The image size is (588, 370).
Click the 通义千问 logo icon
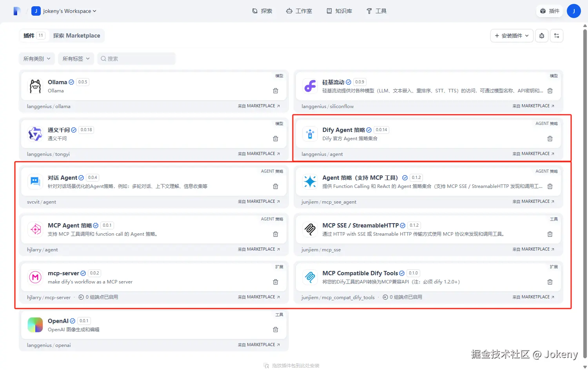click(x=35, y=134)
